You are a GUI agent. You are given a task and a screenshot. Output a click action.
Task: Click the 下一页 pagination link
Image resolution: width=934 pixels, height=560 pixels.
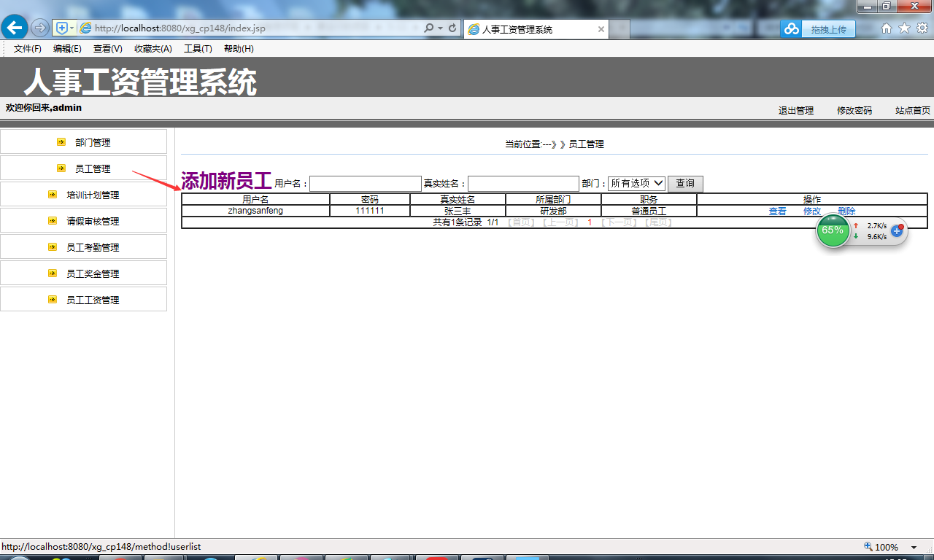pyautogui.click(x=619, y=222)
